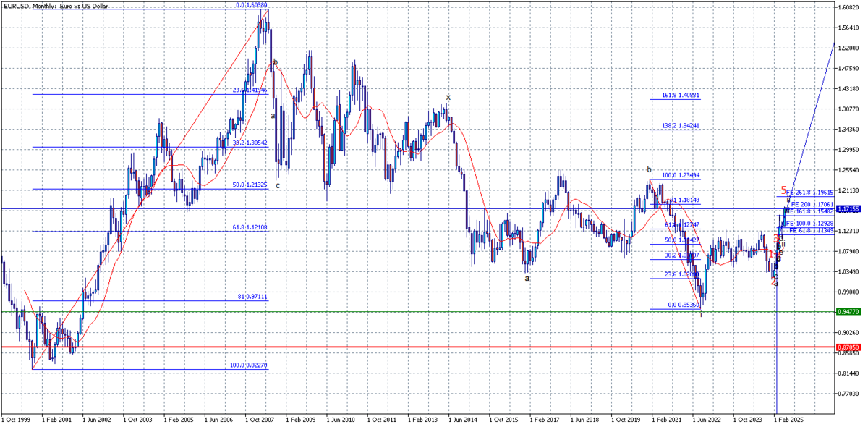Screen dimensions: 868x427
Task: Select the 50.0 1.21325 Fibonacci level label
Action: 250,185
